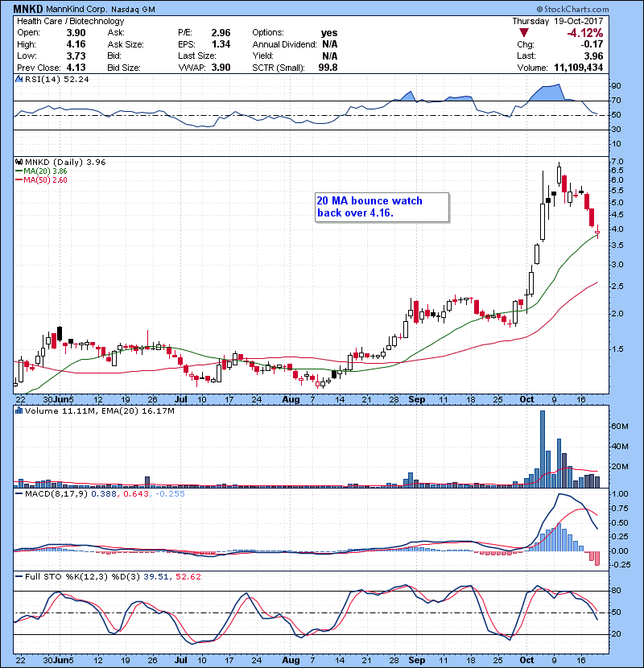644x668 pixels.
Task: Click the date Thursday 19-Oct-2017
Action: click(558, 21)
